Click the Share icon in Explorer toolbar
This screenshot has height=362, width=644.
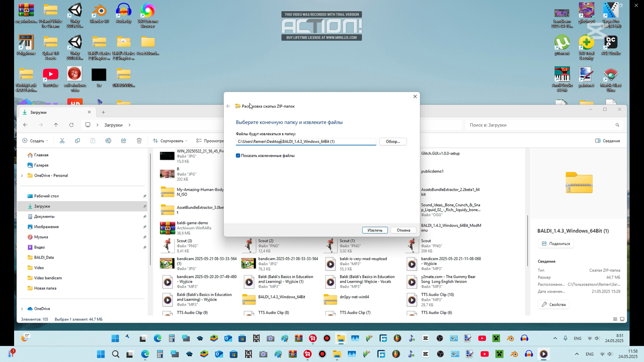[124, 141]
